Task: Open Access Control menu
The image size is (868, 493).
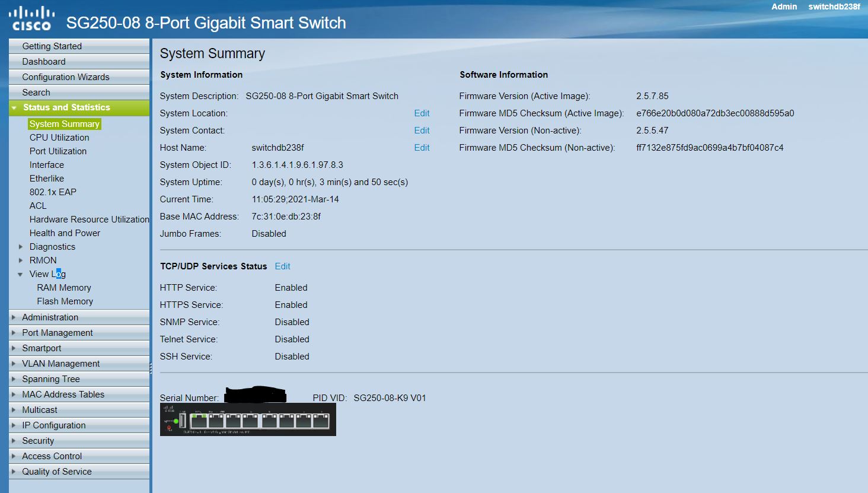Action: click(79, 456)
